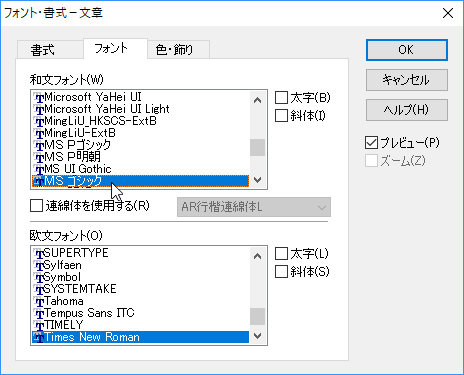The width and height of the screenshot is (464, 375).
Task: Select highlighted Times New Roman font
Action: pyautogui.click(x=140, y=337)
